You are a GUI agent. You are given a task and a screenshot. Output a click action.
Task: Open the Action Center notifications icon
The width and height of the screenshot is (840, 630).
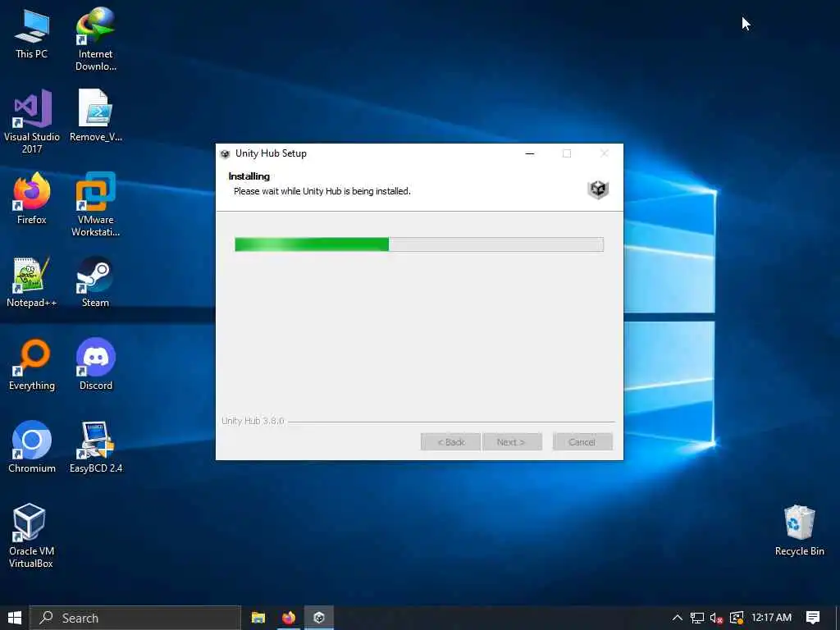813,618
